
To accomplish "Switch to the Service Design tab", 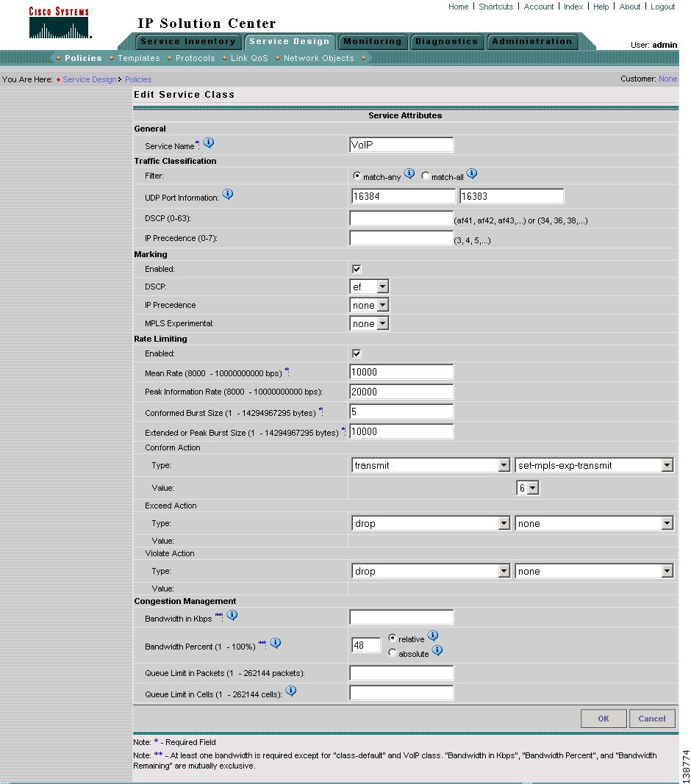I will (289, 41).
